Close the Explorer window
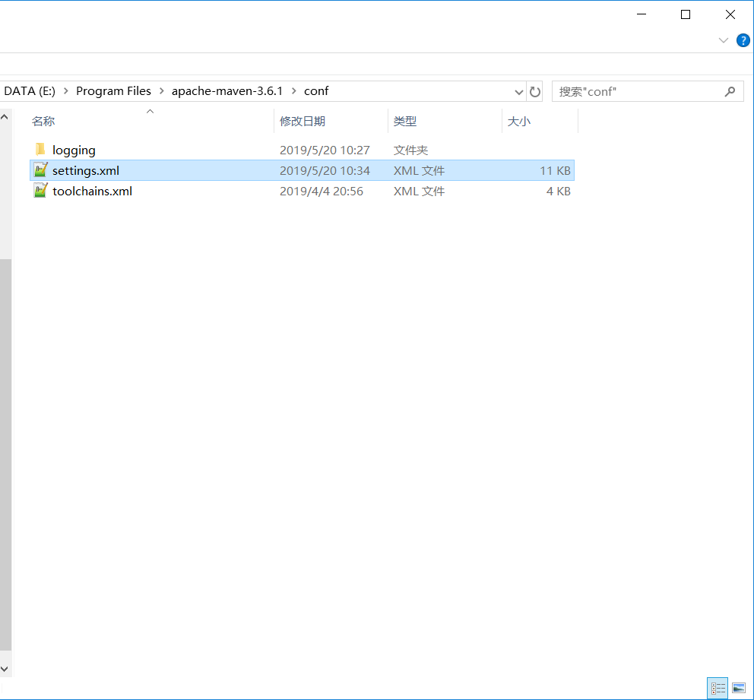Image resolution: width=754 pixels, height=700 pixels. click(x=730, y=14)
